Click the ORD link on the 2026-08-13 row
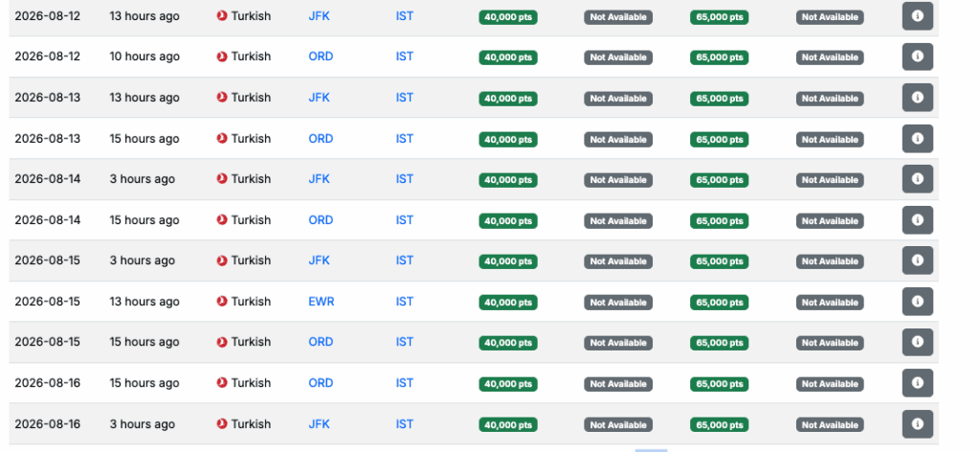 tap(321, 139)
